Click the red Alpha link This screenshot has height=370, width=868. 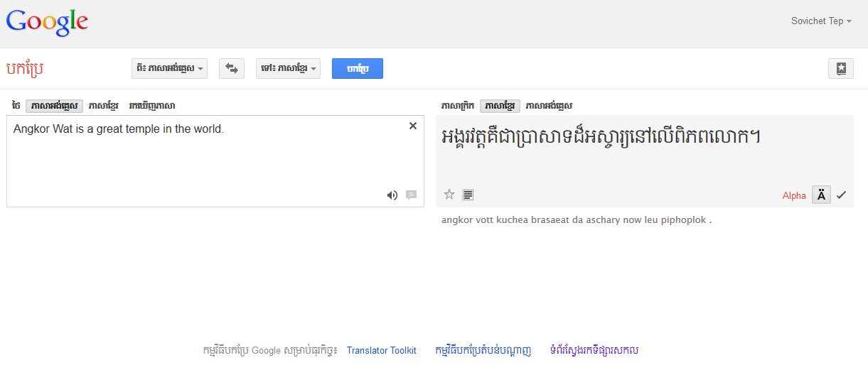pos(794,195)
